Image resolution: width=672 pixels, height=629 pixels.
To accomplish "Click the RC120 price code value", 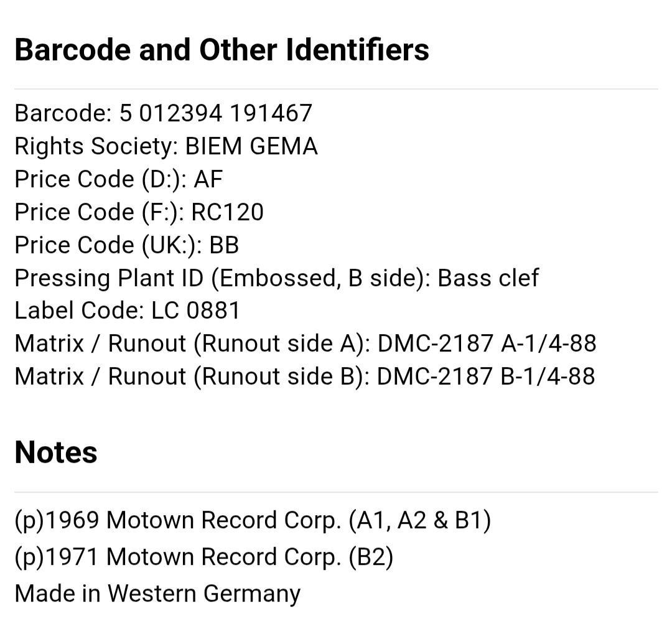I will pyautogui.click(x=228, y=212).
